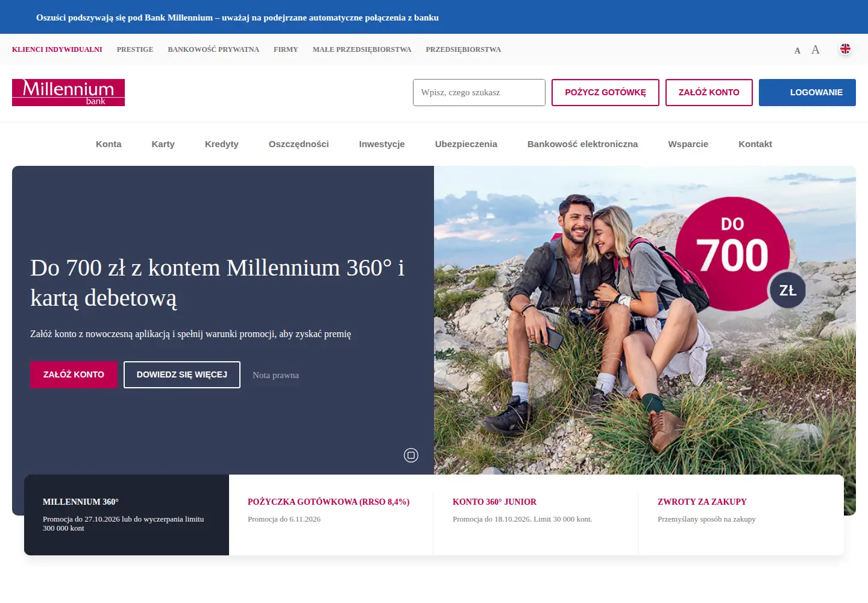Open the Bankowość elektroniczna menu
The height and width of the screenshot is (603, 868).
pos(582,144)
